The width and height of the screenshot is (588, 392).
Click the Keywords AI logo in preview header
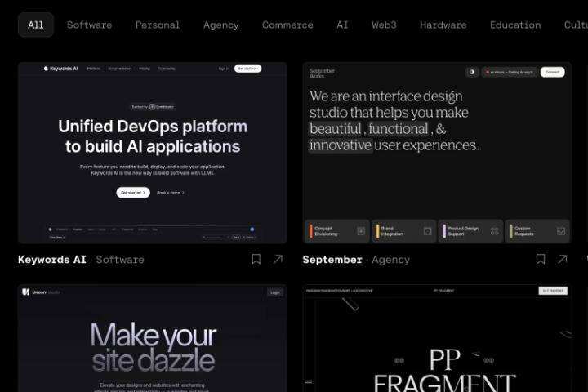pos(60,69)
